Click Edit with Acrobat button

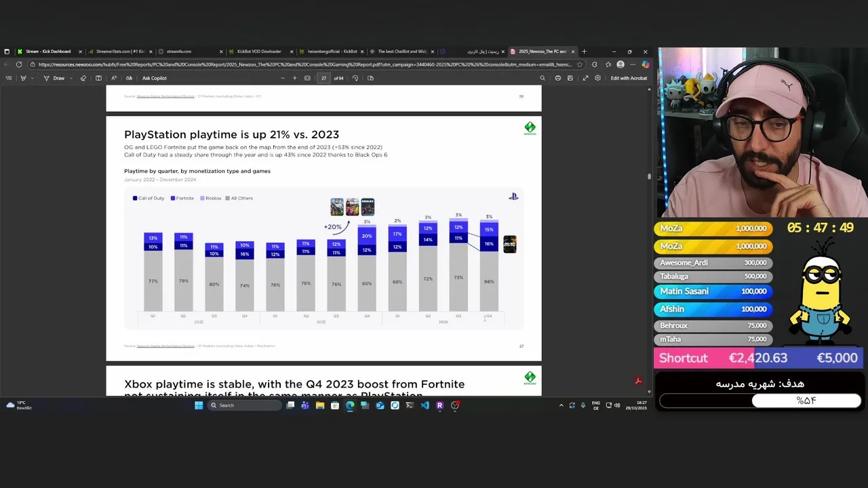(629, 78)
